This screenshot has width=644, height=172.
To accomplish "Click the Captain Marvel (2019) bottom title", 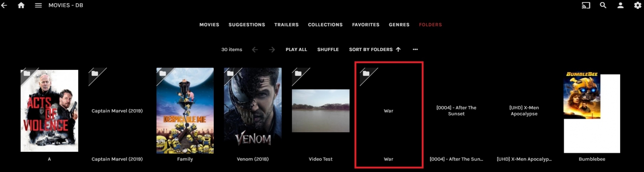I will point(117,159).
